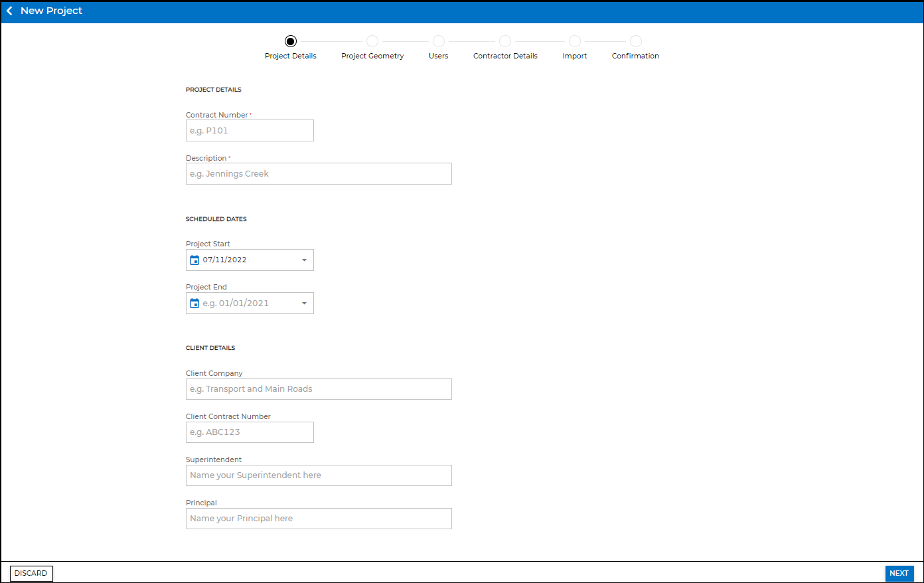Expand the Project Start date dropdown arrow
The height and width of the screenshot is (583, 924).
(x=305, y=260)
